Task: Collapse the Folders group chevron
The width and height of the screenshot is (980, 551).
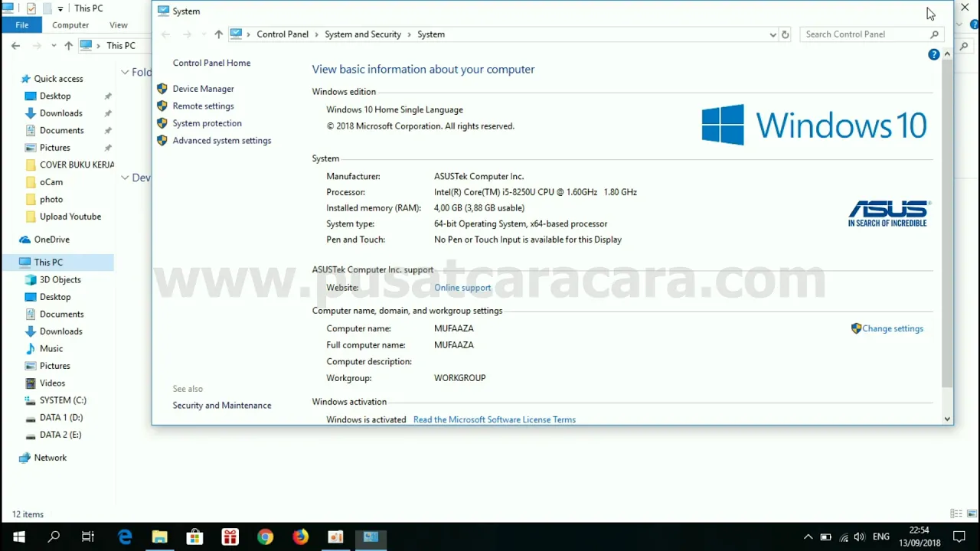Action: (125, 72)
